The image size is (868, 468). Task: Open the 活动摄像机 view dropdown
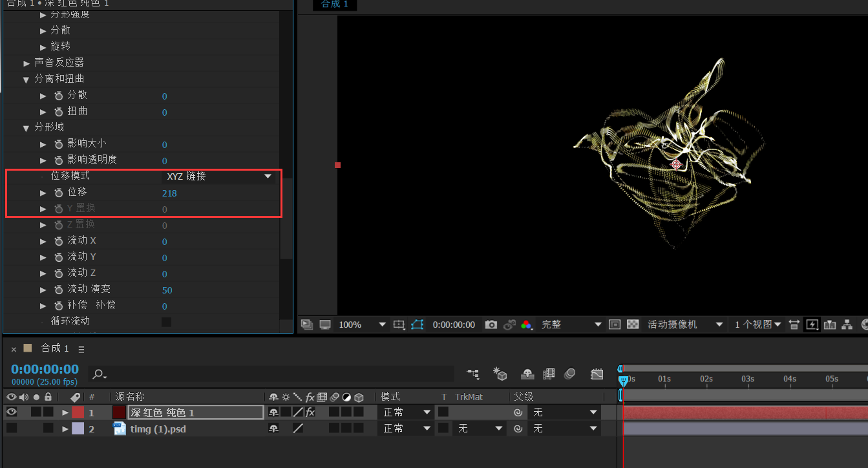click(685, 324)
